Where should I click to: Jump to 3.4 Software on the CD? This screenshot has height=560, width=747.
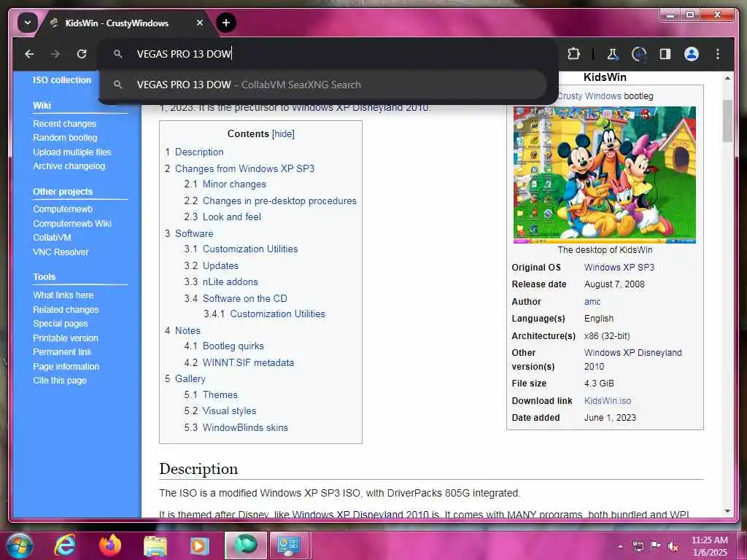(245, 298)
